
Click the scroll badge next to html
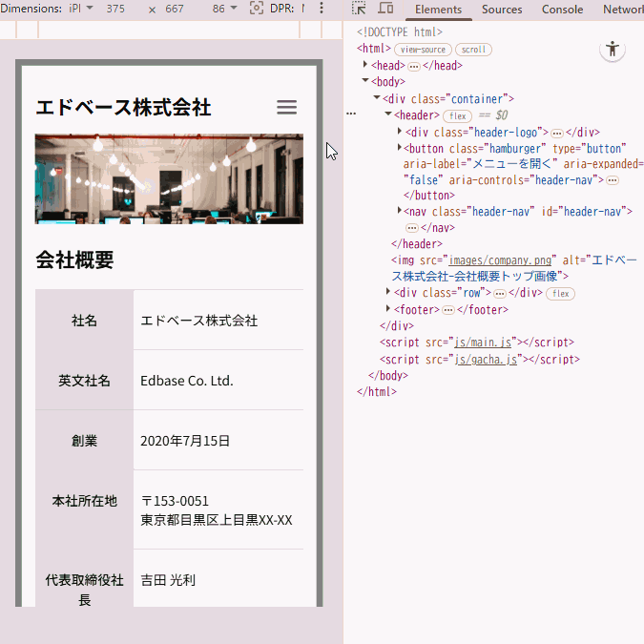click(x=473, y=50)
